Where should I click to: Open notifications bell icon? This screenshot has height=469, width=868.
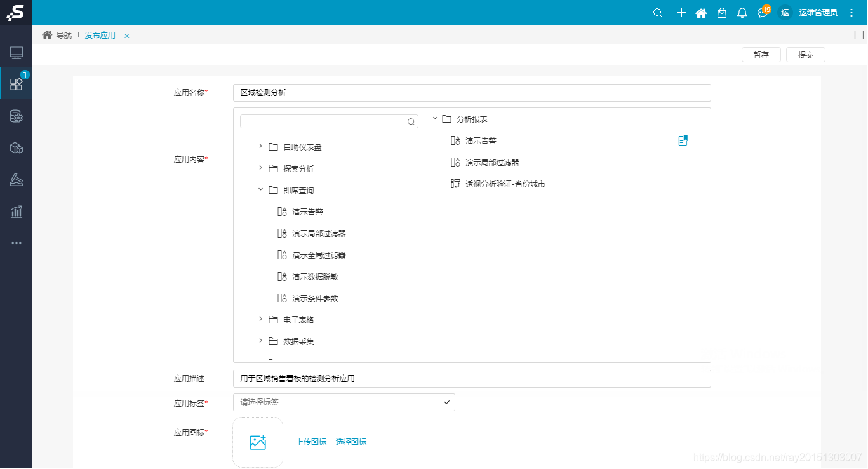742,13
